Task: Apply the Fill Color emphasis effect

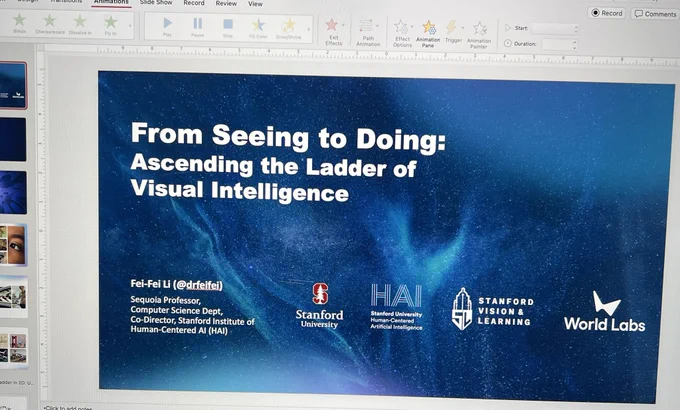Action: pos(258,28)
